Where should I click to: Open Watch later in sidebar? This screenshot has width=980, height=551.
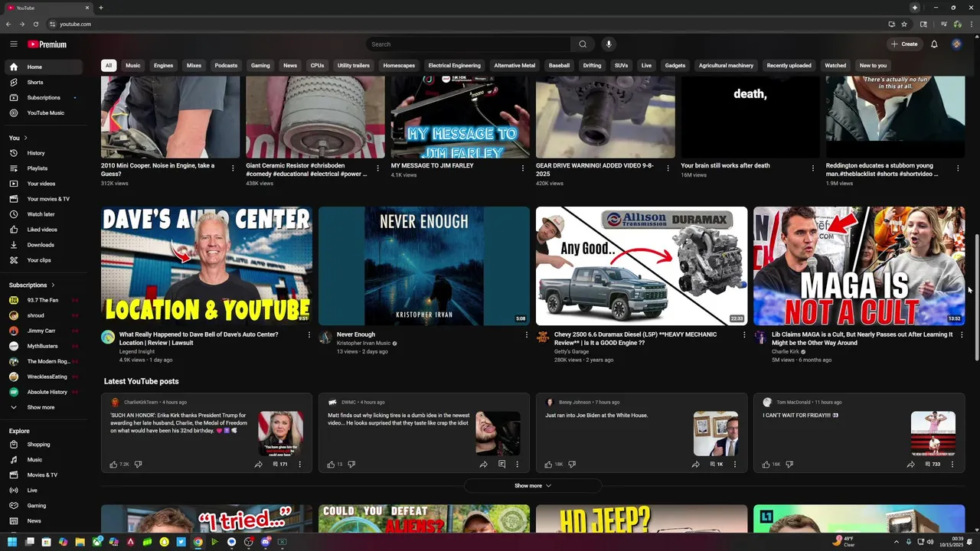pyautogui.click(x=42, y=214)
